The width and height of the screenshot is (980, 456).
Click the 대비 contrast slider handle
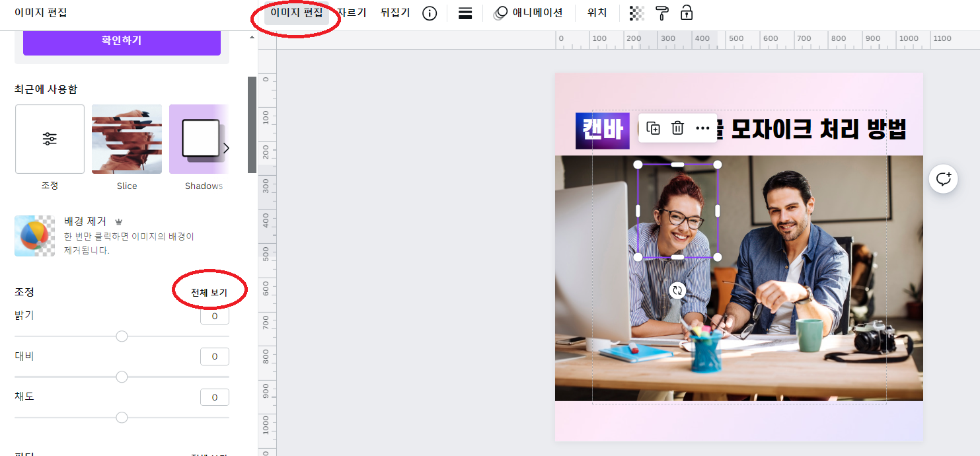[x=122, y=377]
